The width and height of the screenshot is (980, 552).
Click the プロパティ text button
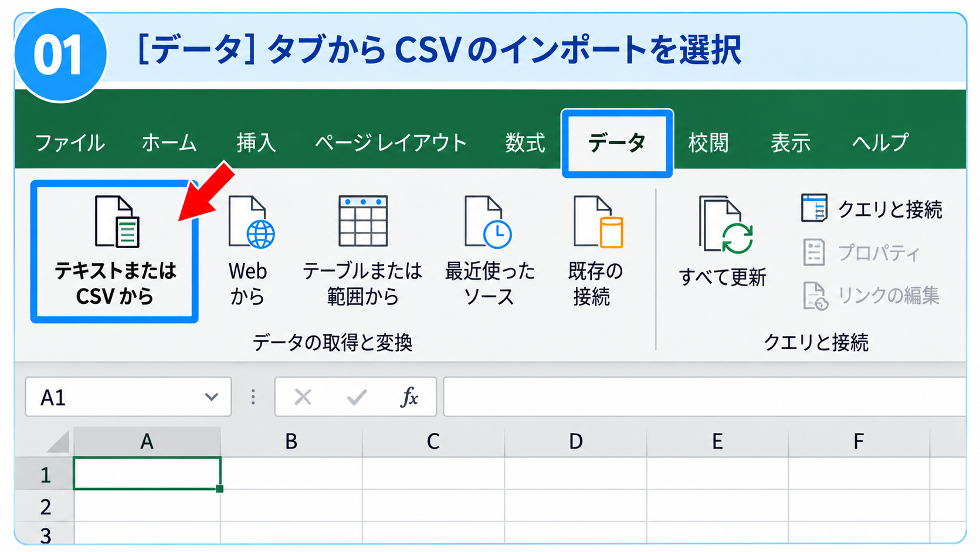tap(879, 253)
